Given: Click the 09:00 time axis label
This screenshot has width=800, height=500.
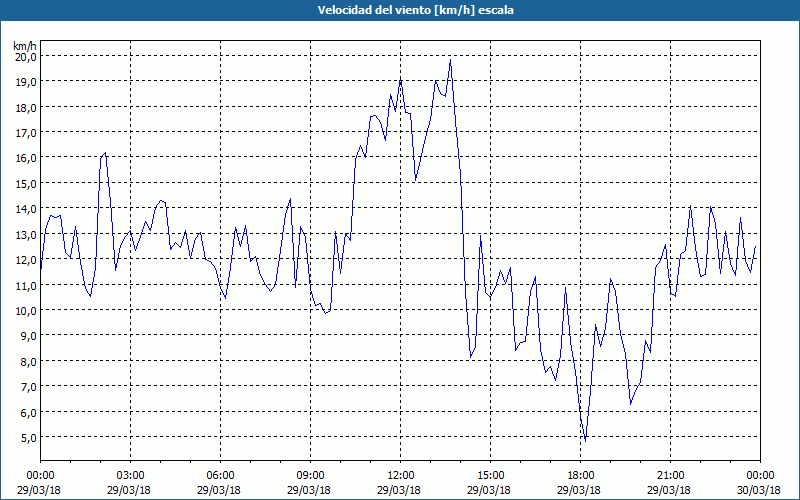Looking at the screenshot, I should coord(310,476).
